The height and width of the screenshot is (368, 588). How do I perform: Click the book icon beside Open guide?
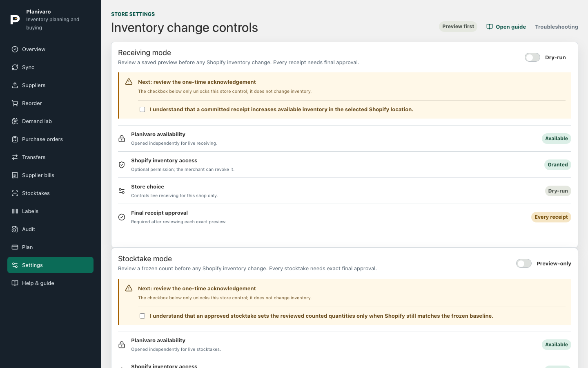[x=490, y=27]
